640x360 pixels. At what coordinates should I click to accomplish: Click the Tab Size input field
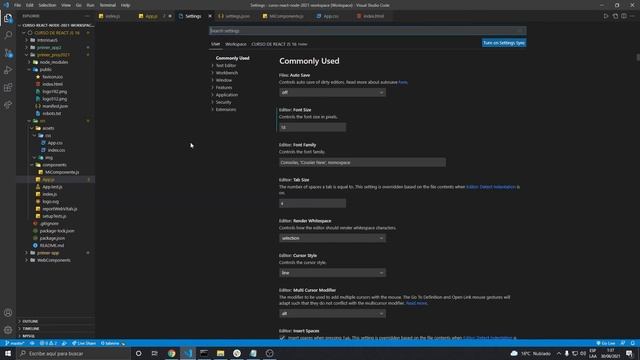click(x=312, y=203)
